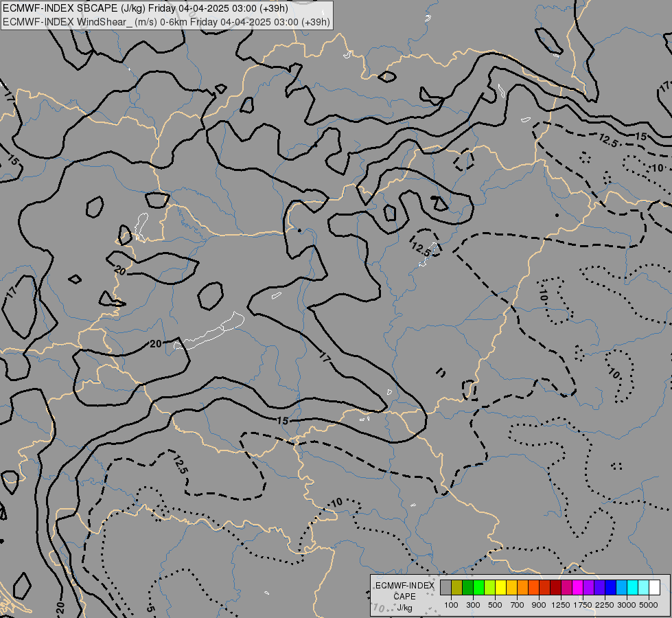The height and width of the screenshot is (618, 672).
Task: Select the legend value 700
Action: (518, 605)
